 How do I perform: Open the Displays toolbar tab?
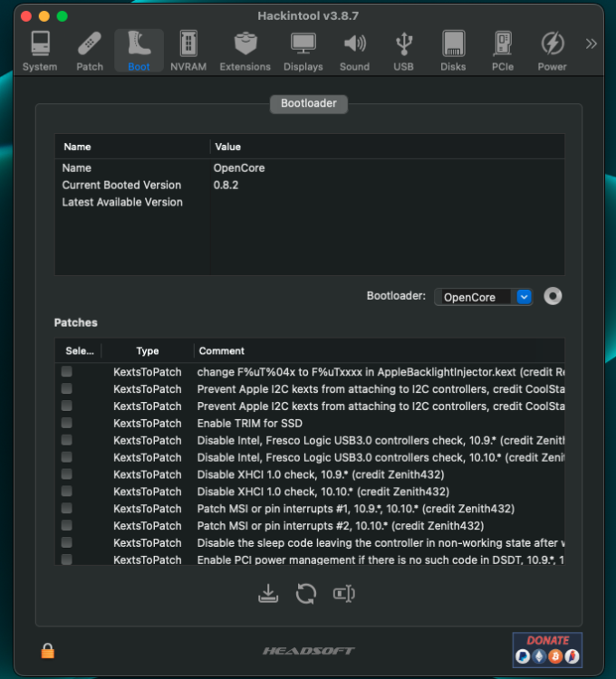coord(303,51)
